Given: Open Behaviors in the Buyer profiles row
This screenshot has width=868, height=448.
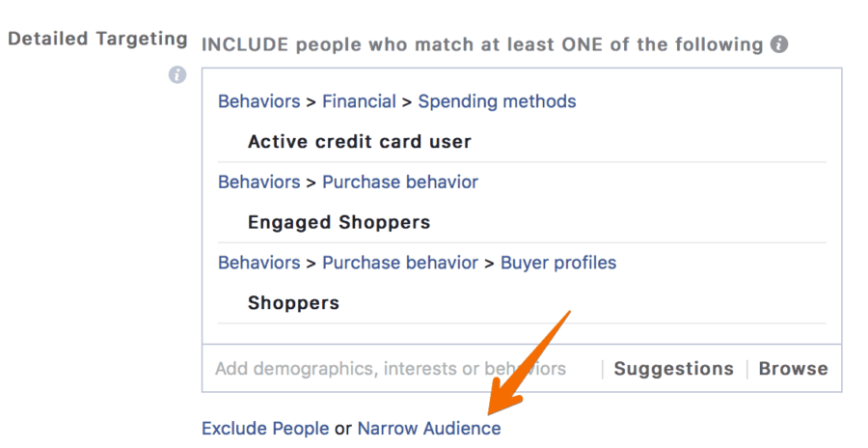Looking at the screenshot, I should coord(259,263).
